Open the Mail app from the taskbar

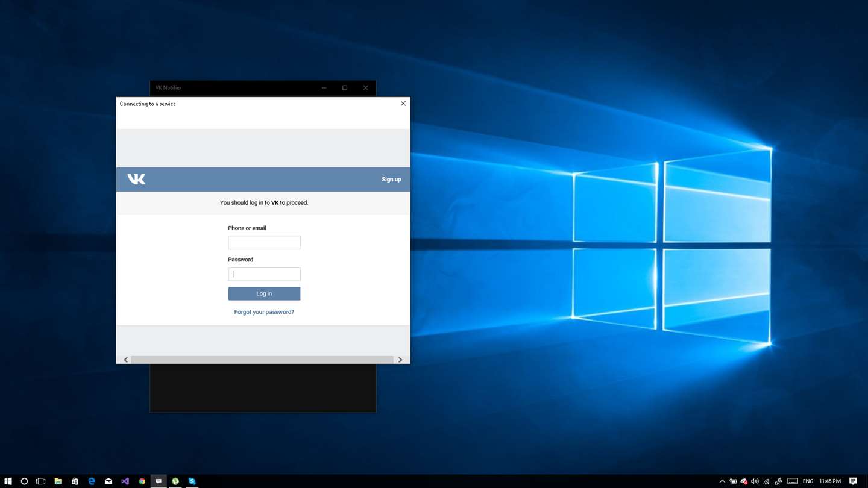[x=108, y=481]
